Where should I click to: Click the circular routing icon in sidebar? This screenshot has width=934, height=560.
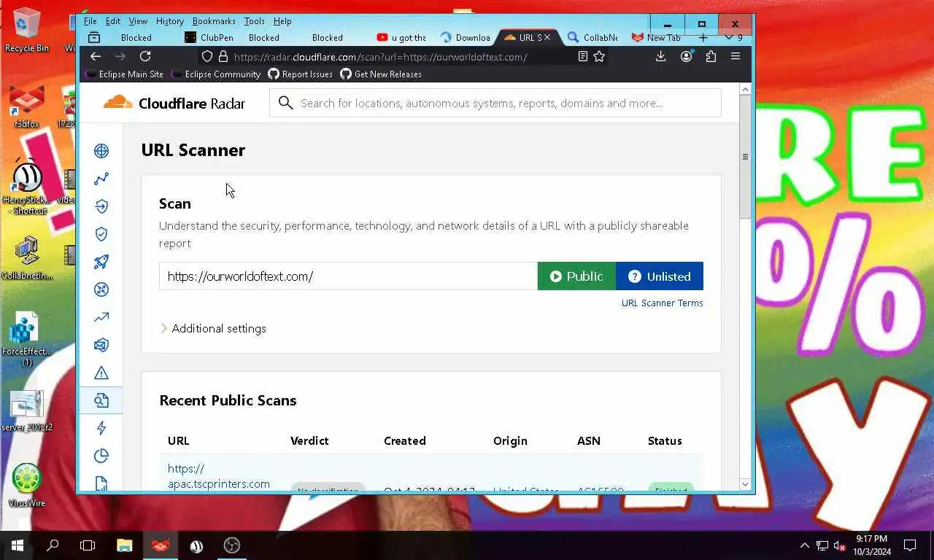pyautogui.click(x=101, y=289)
